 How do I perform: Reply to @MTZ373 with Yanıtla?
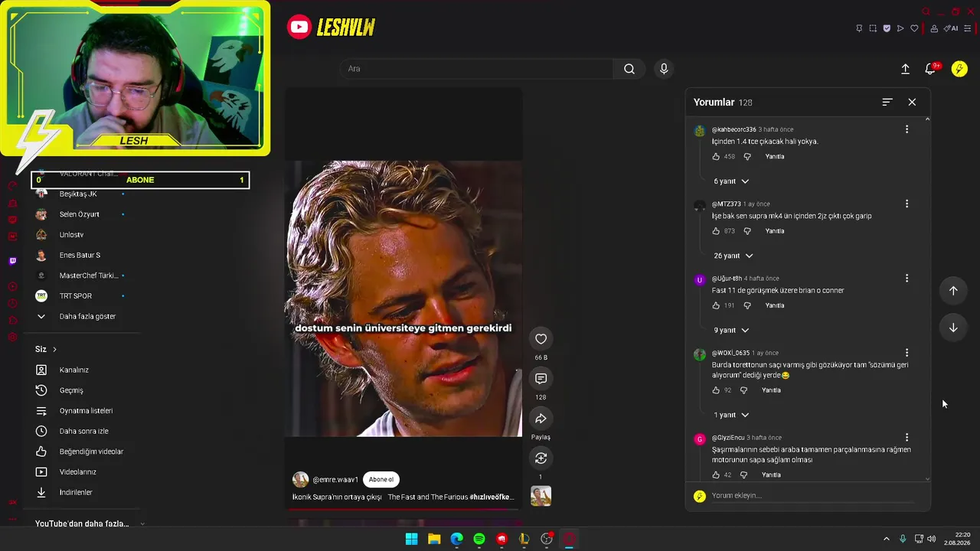(x=775, y=231)
